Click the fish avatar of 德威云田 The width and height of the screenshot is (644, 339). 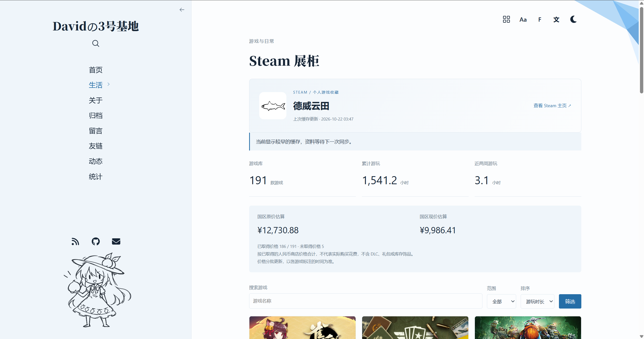(273, 106)
